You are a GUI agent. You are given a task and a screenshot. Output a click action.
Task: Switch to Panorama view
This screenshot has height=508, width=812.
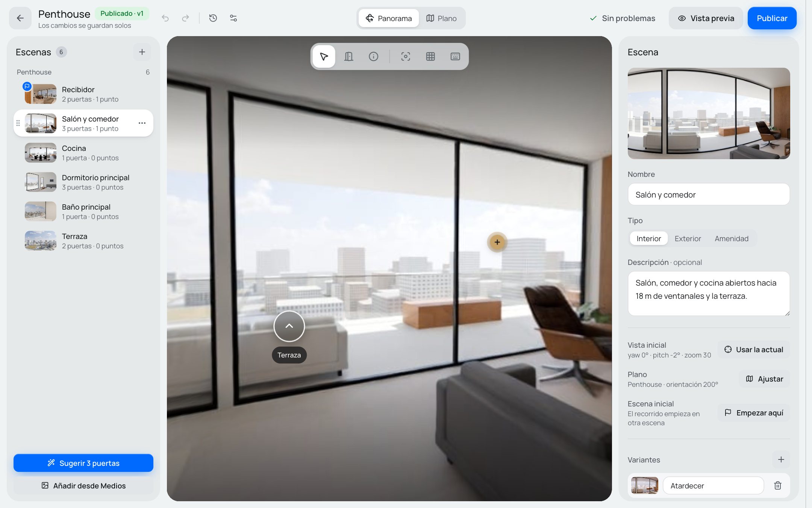389,18
